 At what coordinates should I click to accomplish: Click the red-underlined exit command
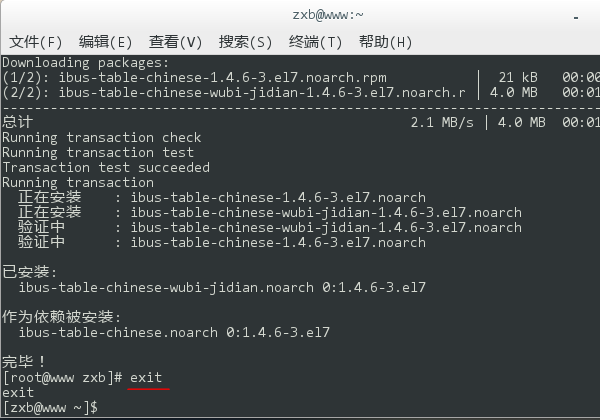click(x=146, y=378)
